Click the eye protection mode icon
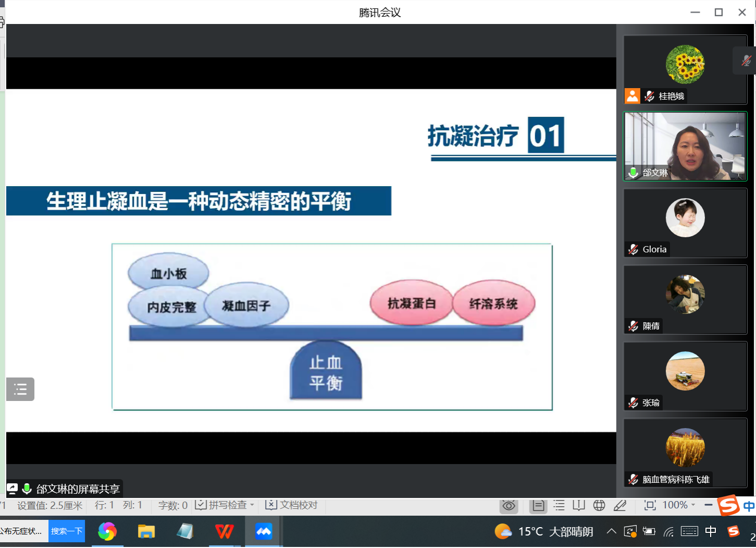The height and width of the screenshot is (548, 756). [509, 505]
